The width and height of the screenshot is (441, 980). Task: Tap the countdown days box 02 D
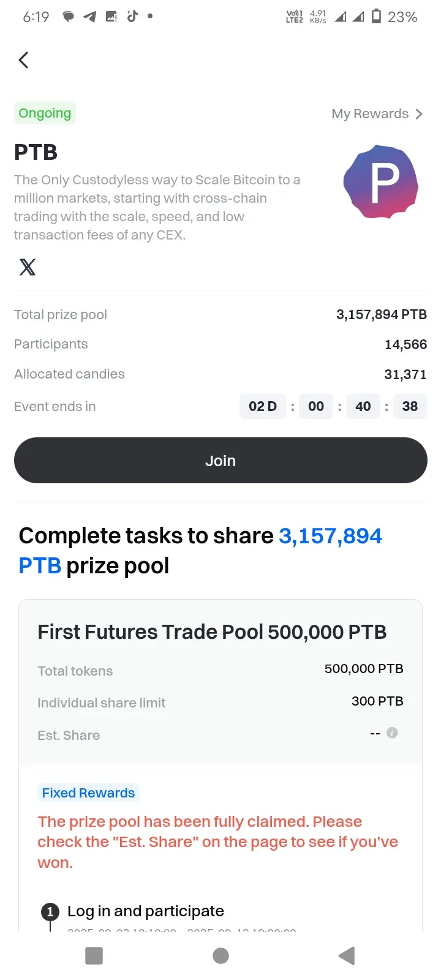263,407
